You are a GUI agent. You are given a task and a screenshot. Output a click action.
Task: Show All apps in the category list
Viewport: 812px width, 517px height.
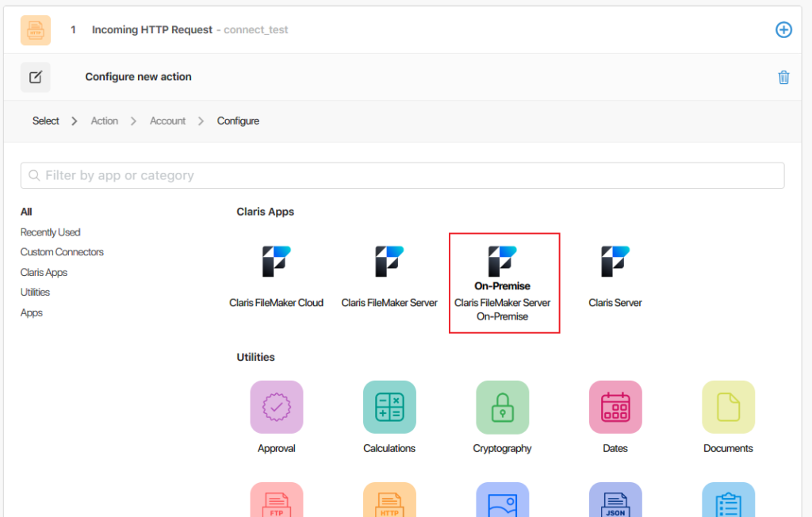26,212
